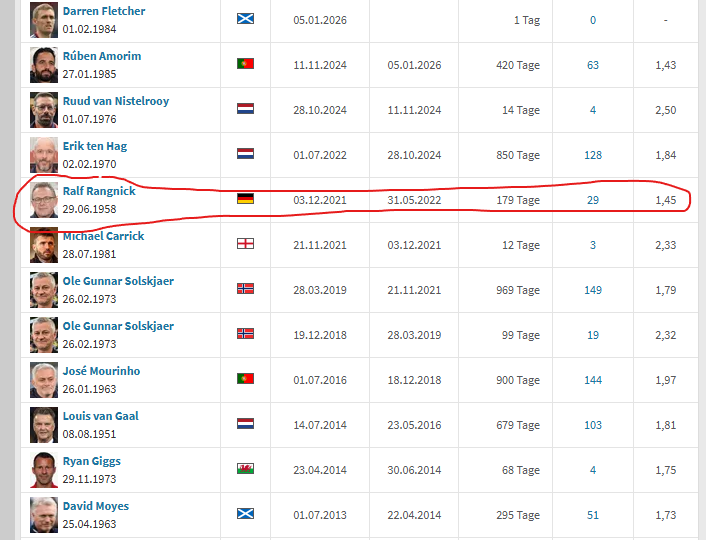Open Erik ten Hag's profile photo

43,154
